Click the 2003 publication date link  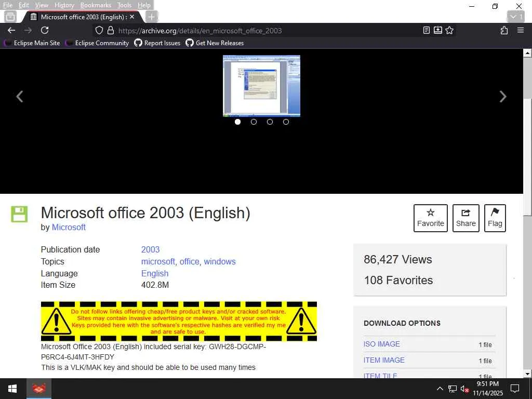150,249
